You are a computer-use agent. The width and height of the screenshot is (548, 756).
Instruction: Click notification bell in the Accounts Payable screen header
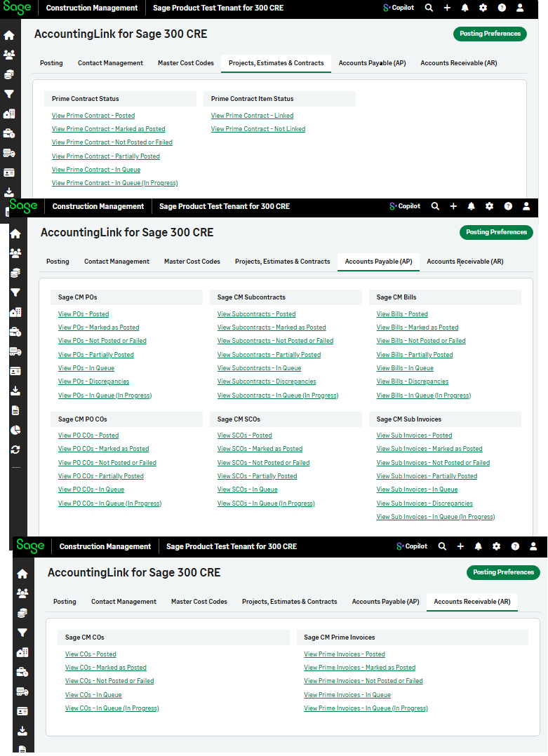click(x=471, y=206)
